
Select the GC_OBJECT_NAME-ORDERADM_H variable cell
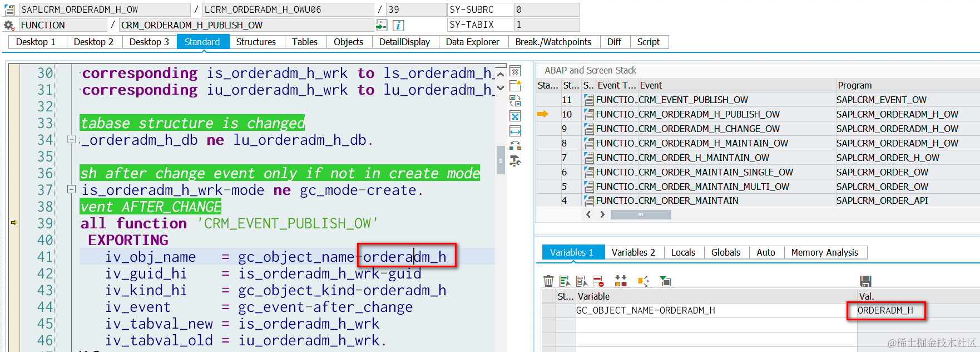716,310
